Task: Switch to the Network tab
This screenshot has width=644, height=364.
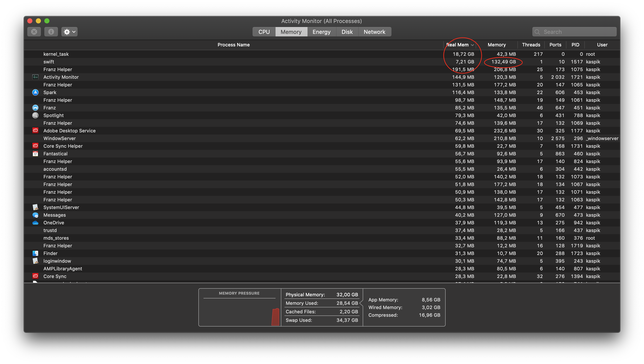Action: click(375, 32)
